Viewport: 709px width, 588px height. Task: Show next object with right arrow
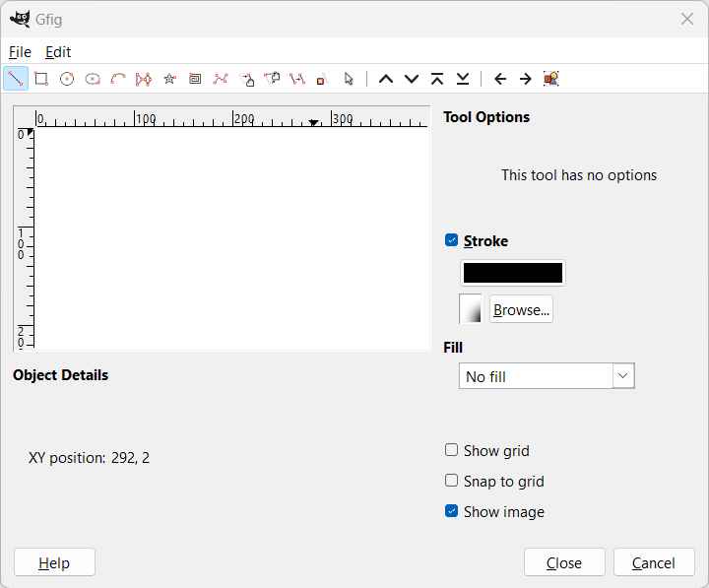click(526, 79)
